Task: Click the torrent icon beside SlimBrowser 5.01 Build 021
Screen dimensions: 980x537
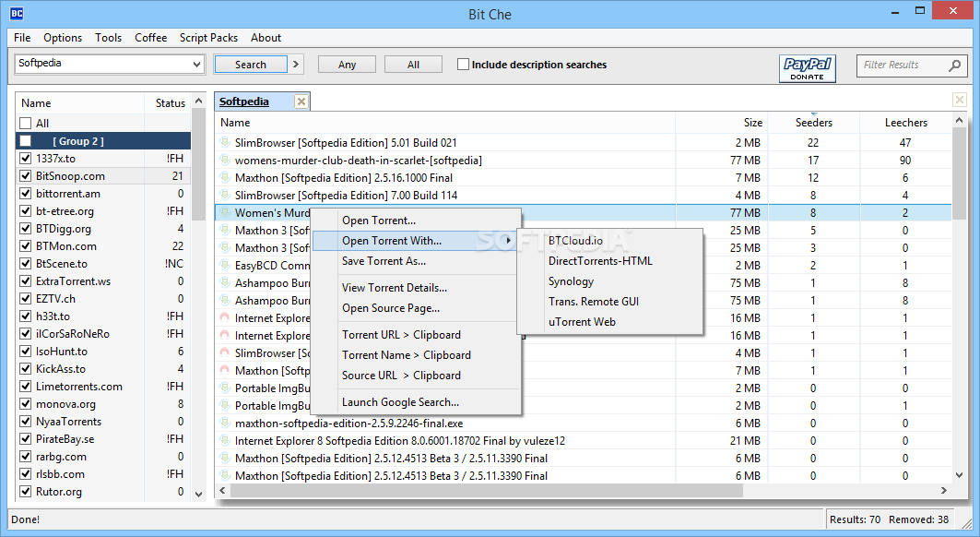Action: pos(225,143)
